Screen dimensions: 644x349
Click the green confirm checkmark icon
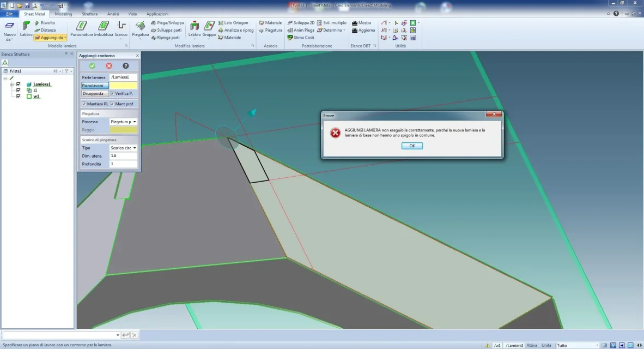coord(92,65)
